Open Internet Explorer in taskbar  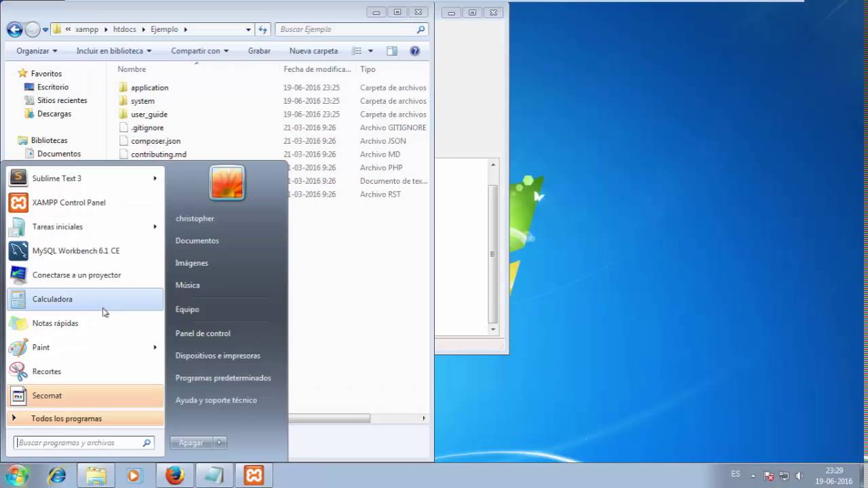click(x=57, y=476)
